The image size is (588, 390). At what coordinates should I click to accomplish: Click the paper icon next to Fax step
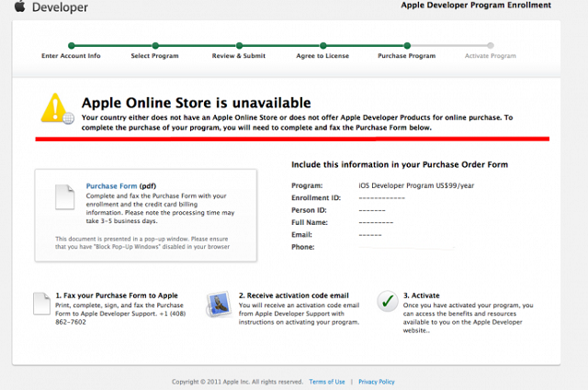[41, 304]
